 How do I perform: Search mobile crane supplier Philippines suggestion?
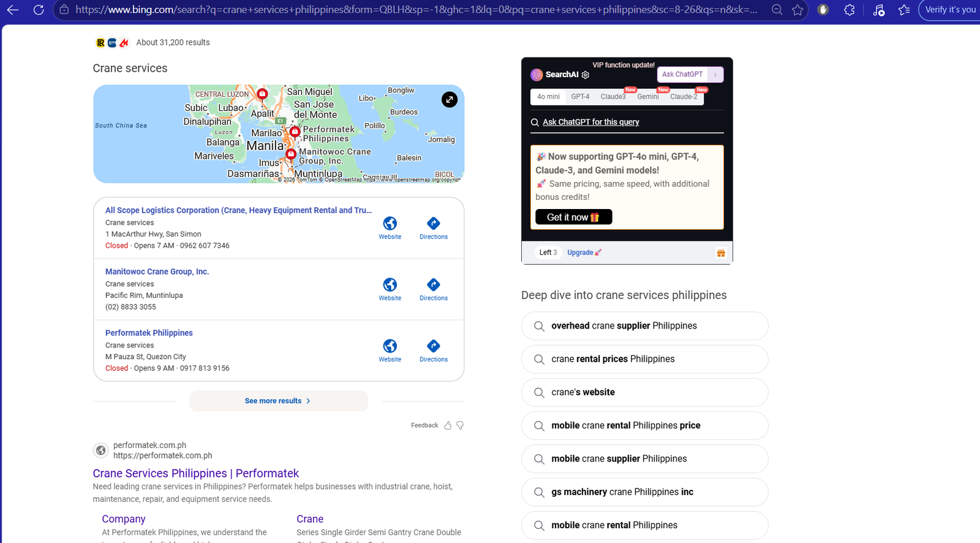644,458
